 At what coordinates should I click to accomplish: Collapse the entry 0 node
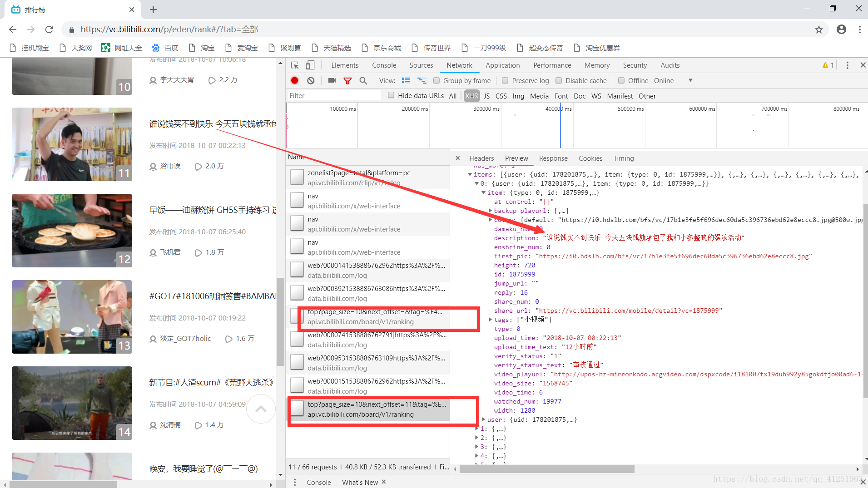point(476,183)
